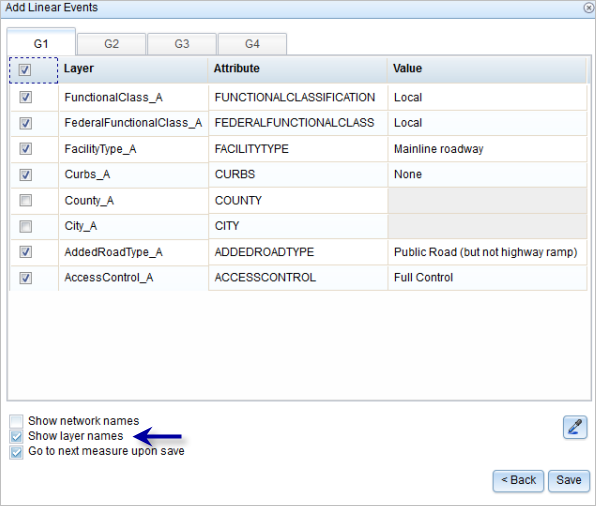Select the G4 tab

pos(252,44)
